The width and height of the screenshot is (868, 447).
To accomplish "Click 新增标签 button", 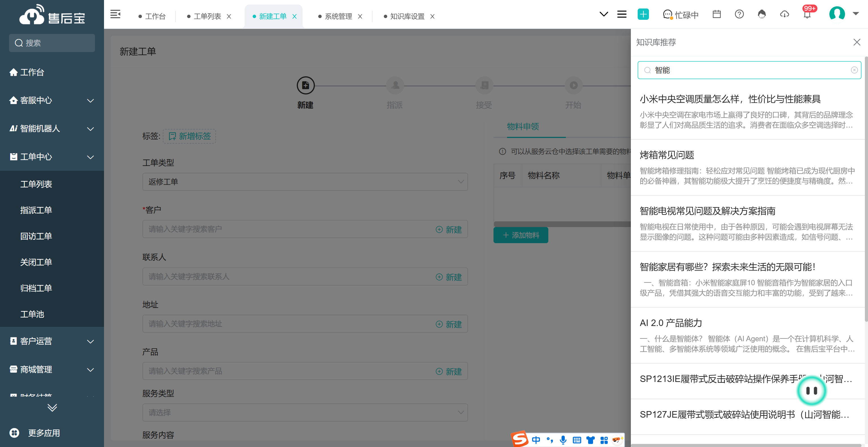I will point(189,136).
